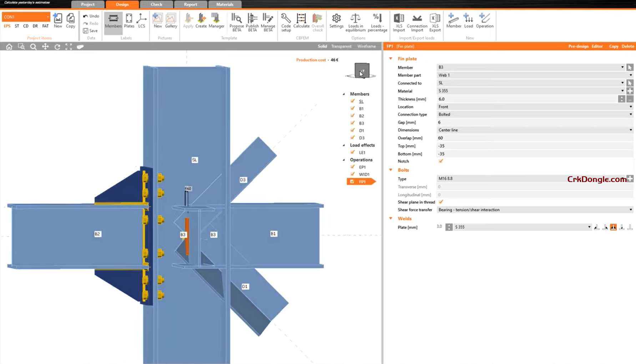Uncheck the Notch option
636x364 pixels.
point(441,161)
